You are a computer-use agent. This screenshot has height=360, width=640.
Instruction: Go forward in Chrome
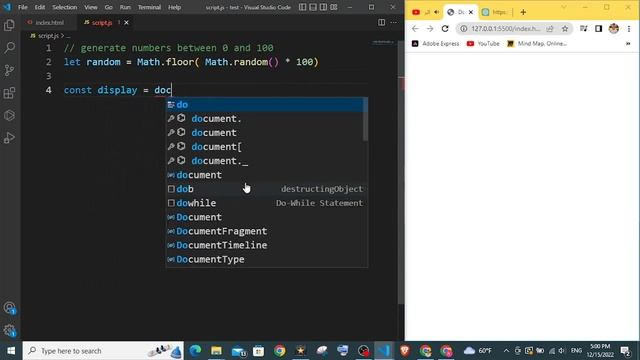coord(430,29)
